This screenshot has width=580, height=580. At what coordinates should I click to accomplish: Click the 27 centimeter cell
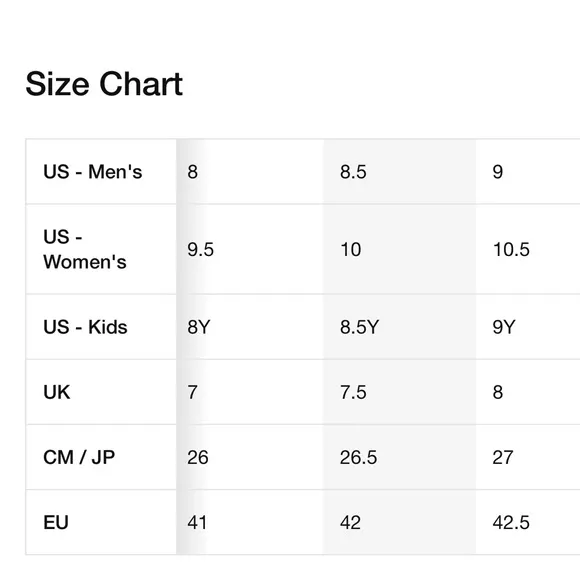coord(528,457)
